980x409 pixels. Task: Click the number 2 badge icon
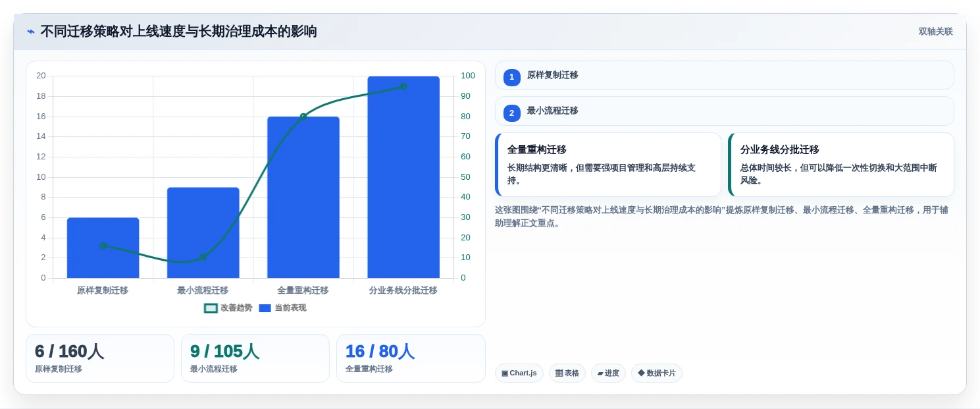(512, 113)
